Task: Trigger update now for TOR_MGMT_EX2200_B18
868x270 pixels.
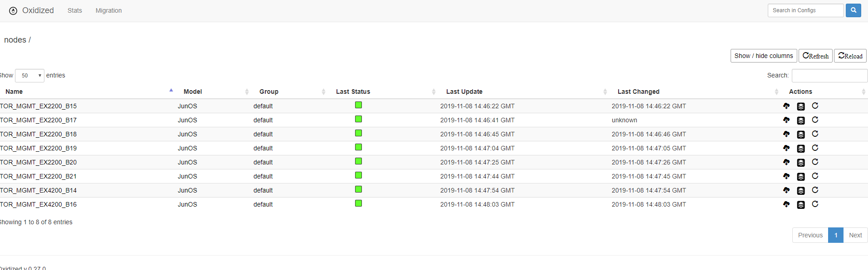Action: tap(815, 134)
